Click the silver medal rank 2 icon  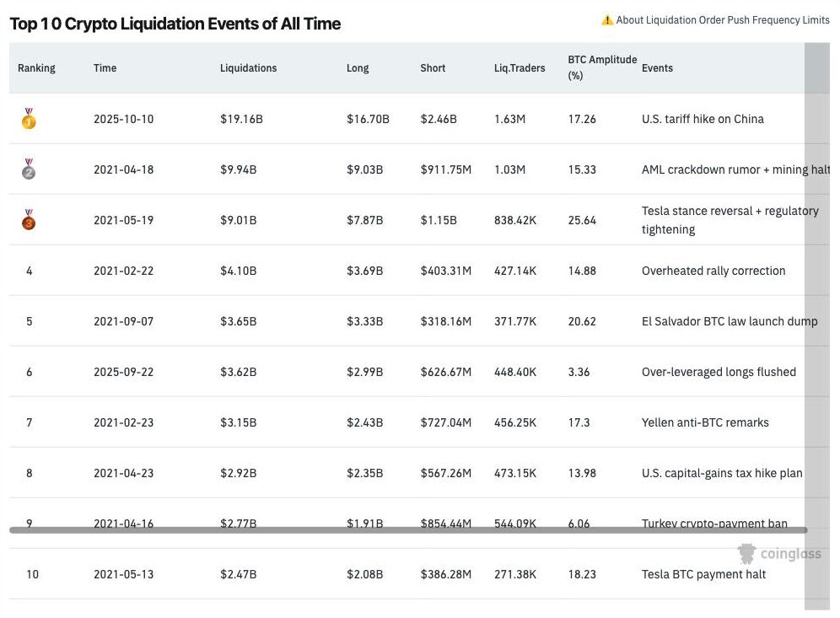pyautogui.click(x=29, y=169)
